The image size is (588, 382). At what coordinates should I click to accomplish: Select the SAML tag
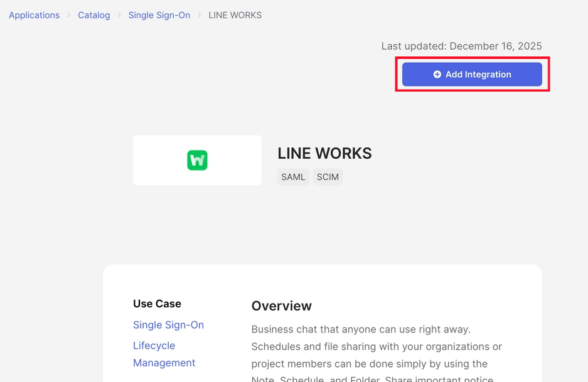tap(293, 177)
